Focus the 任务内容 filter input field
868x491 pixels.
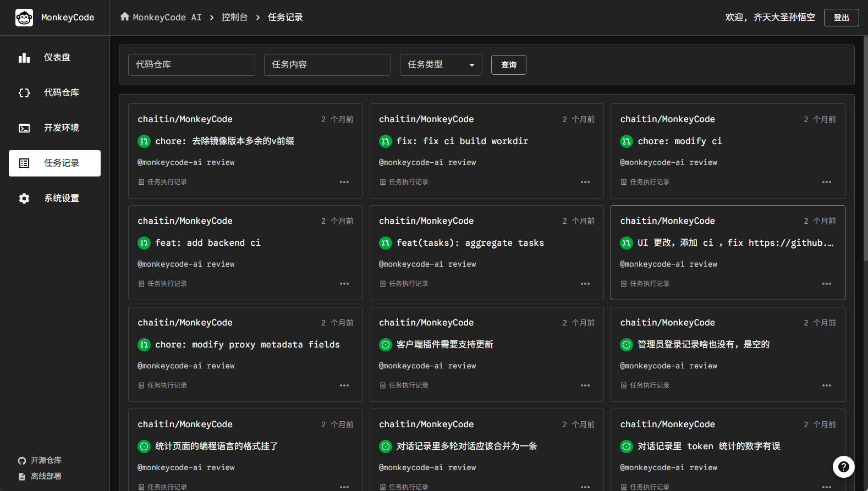(327, 65)
